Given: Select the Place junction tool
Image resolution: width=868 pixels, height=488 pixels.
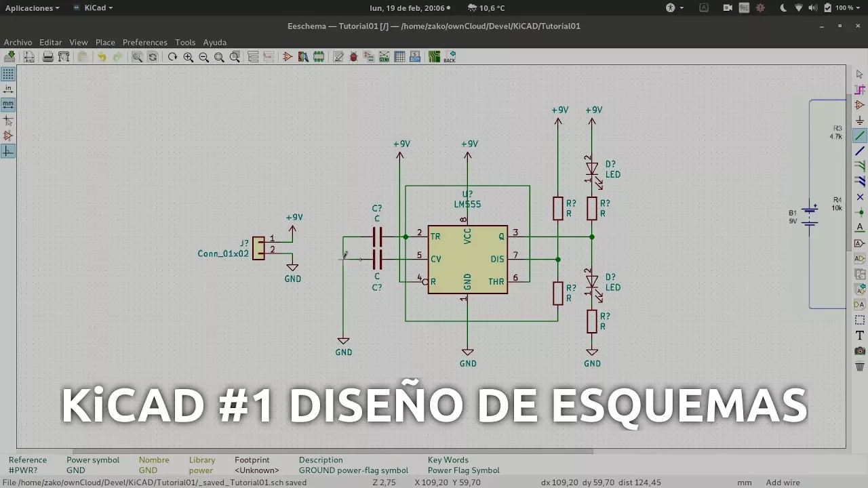Looking at the screenshot, I should click(x=860, y=212).
